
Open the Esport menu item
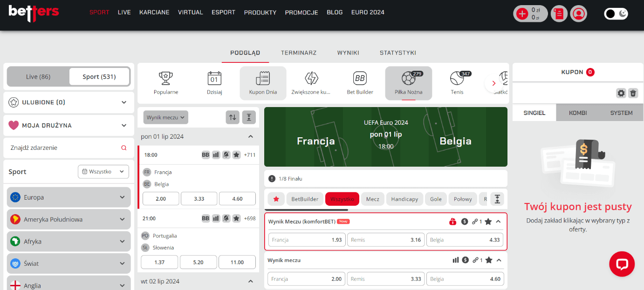point(223,13)
